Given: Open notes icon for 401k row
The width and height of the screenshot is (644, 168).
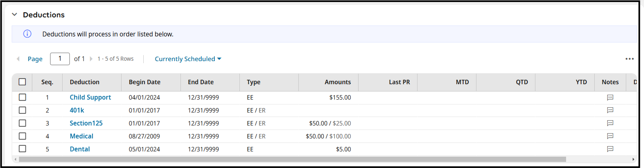Looking at the screenshot, I should click(610, 111).
